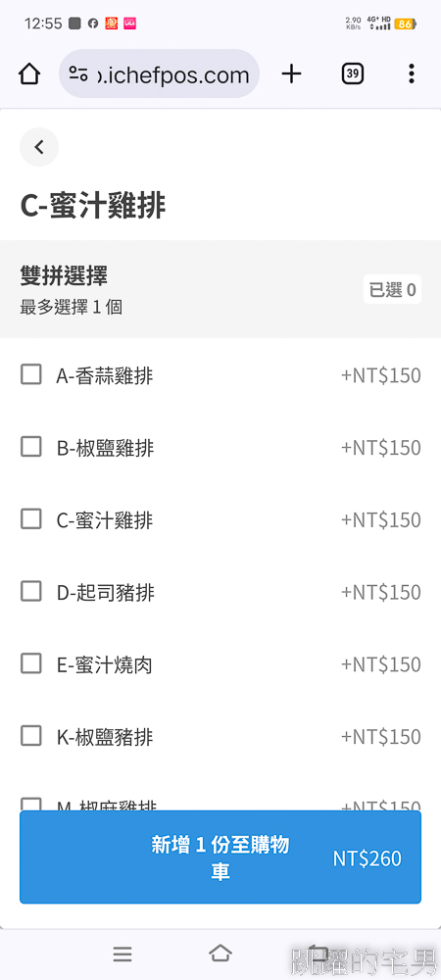Tap the +NT$150 price for A-香蒜雞排

(x=381, y=375)
